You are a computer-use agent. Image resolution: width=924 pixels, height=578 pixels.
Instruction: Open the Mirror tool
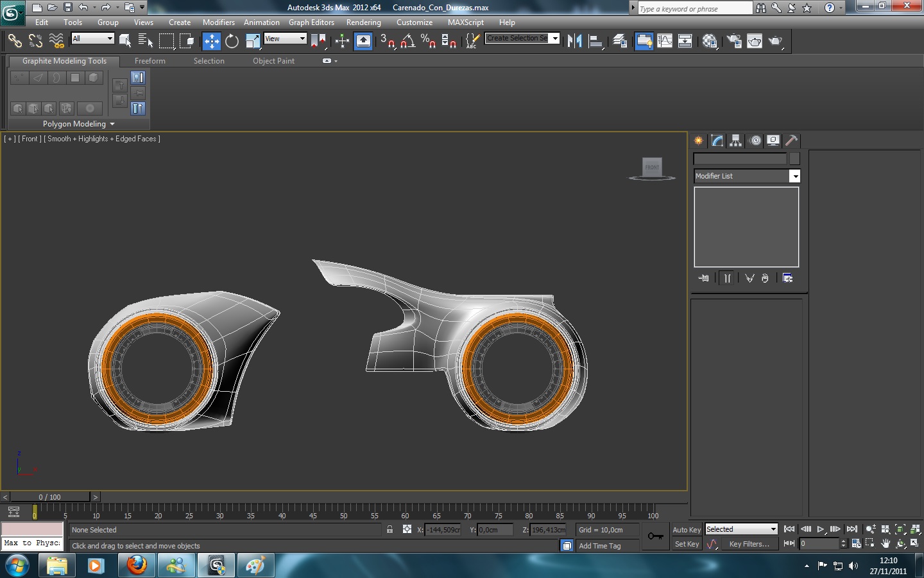click(x=574, y=42)
